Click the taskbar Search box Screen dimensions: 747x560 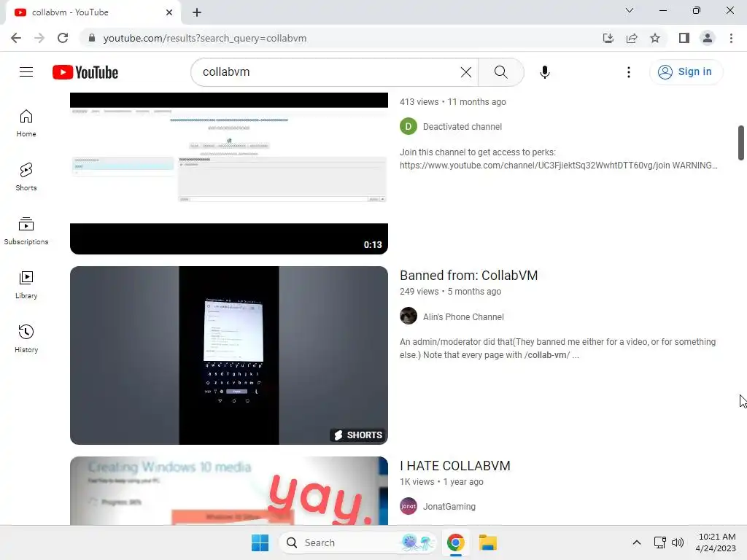357,542
